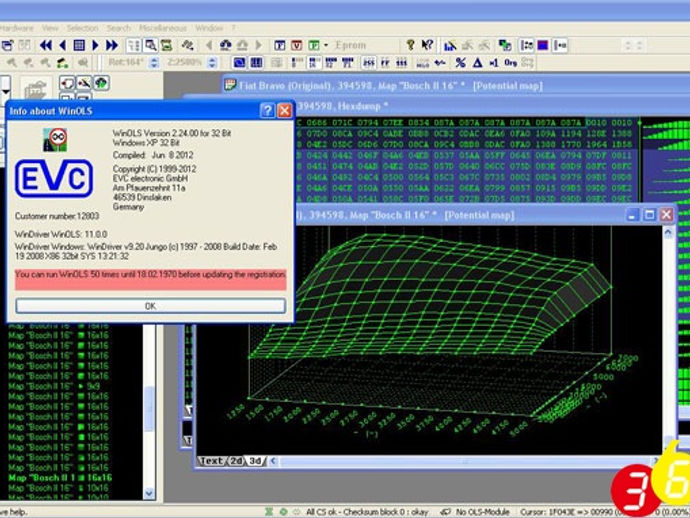
Task: Step the Z zoom percentage spinner
Action: pyautogui.click(x=212, y=63)
